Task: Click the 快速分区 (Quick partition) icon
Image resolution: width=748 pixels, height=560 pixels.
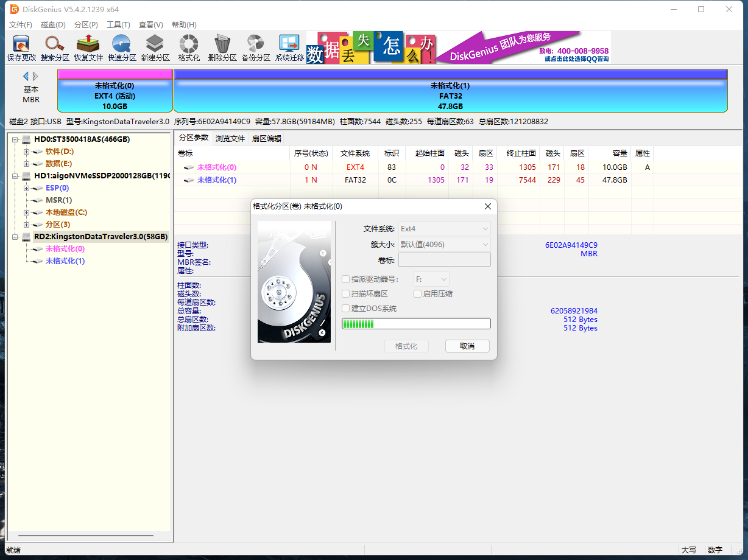Action: tap(122, 44)
